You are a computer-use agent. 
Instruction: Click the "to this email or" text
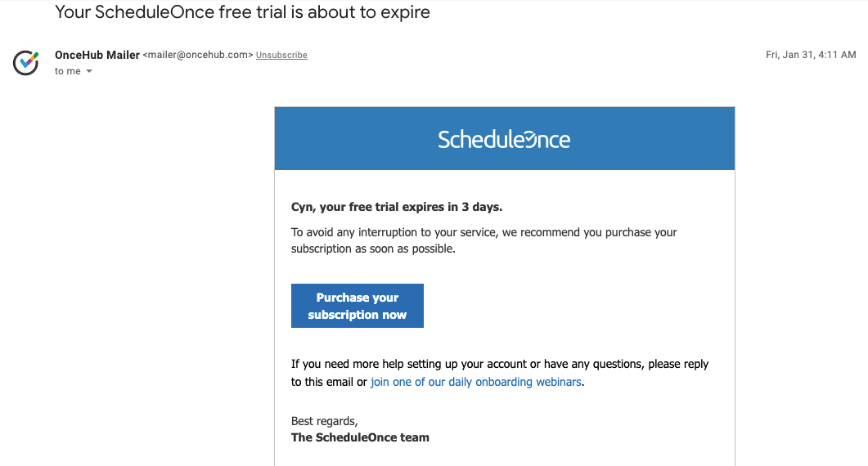329,382
